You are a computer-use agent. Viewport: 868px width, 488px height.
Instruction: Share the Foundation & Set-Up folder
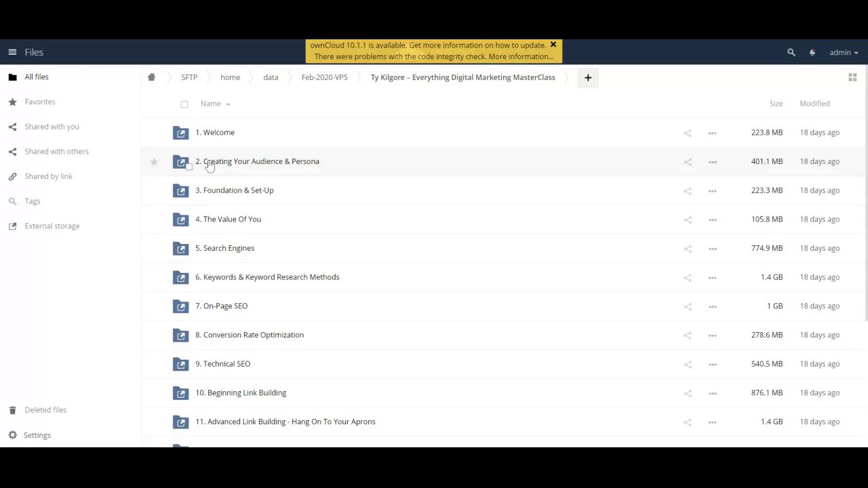pos(688,191)
